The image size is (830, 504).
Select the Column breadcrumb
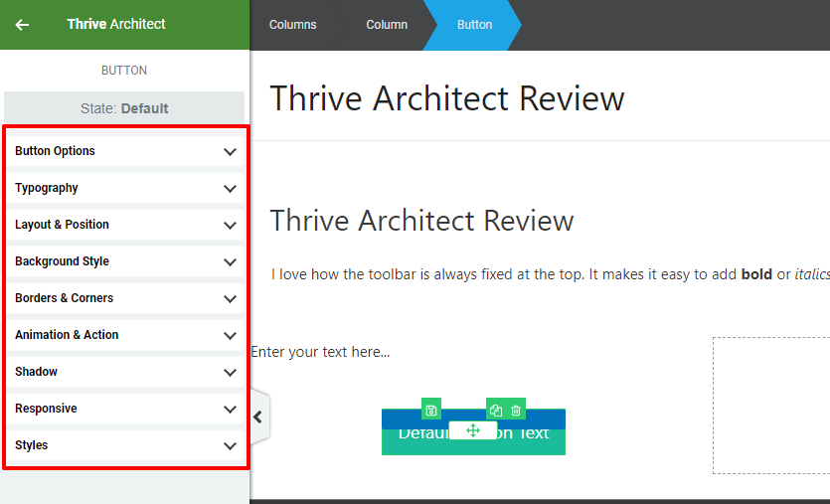click(x=387, y=25)
